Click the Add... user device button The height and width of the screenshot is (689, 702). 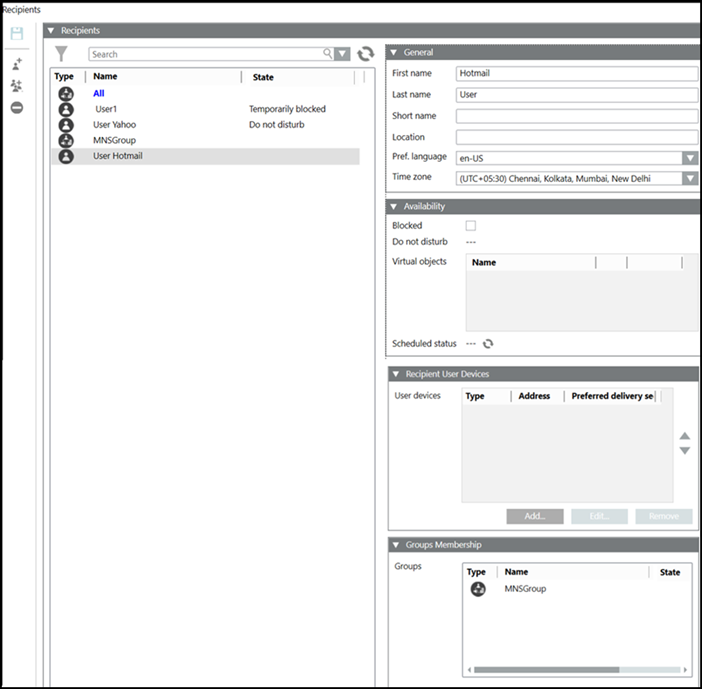point(535,516)
